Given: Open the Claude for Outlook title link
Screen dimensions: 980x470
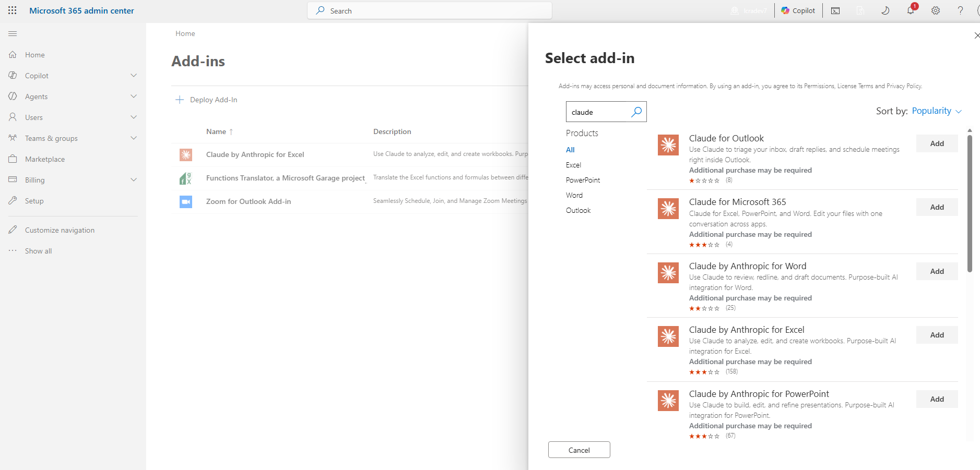Looking at the screenshot, I should (726, 138).
